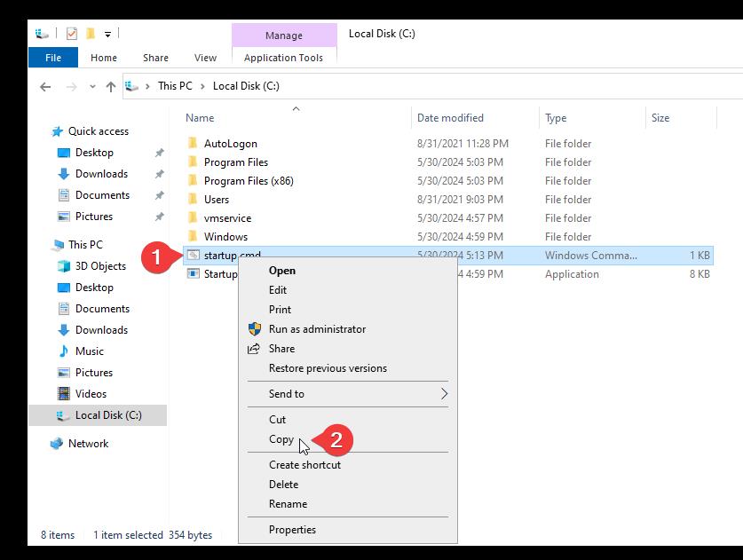Click the Properties checkmark icon in title bar

pos(72,34)
